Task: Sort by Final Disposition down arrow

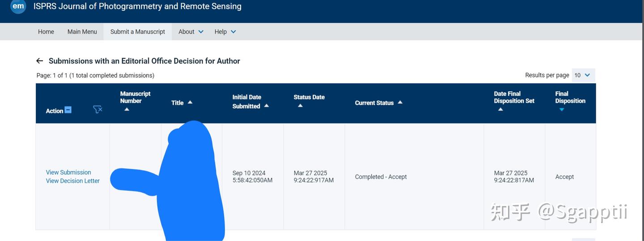Action: 562,110
